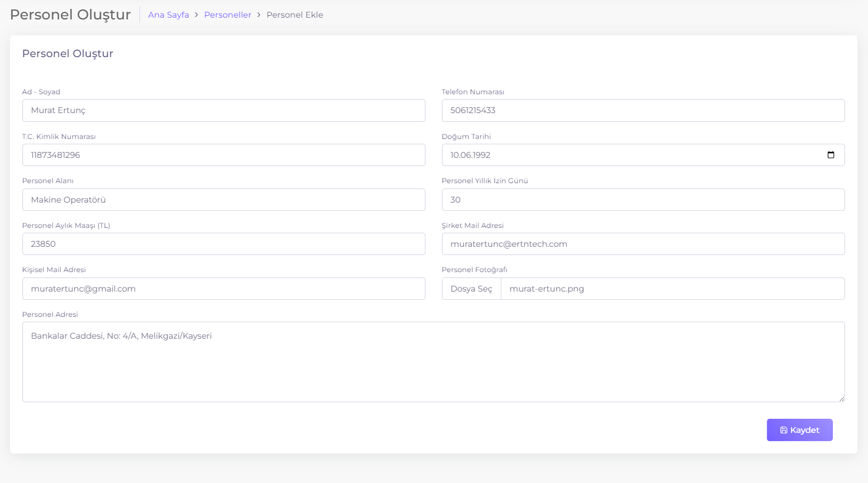Click inside the Personel Adresi textarea

pos(433,362)
